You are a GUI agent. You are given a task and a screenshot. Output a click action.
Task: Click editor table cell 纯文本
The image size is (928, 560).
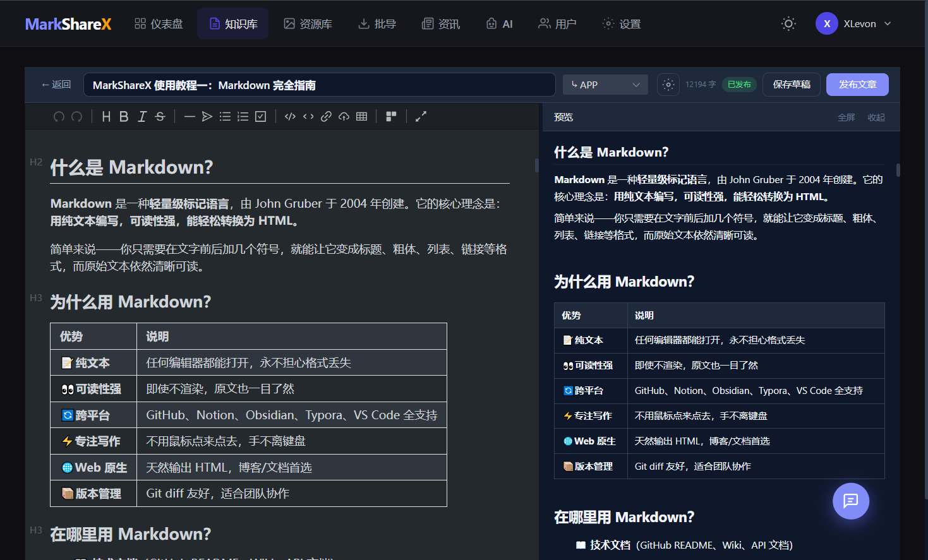point(93,363)
